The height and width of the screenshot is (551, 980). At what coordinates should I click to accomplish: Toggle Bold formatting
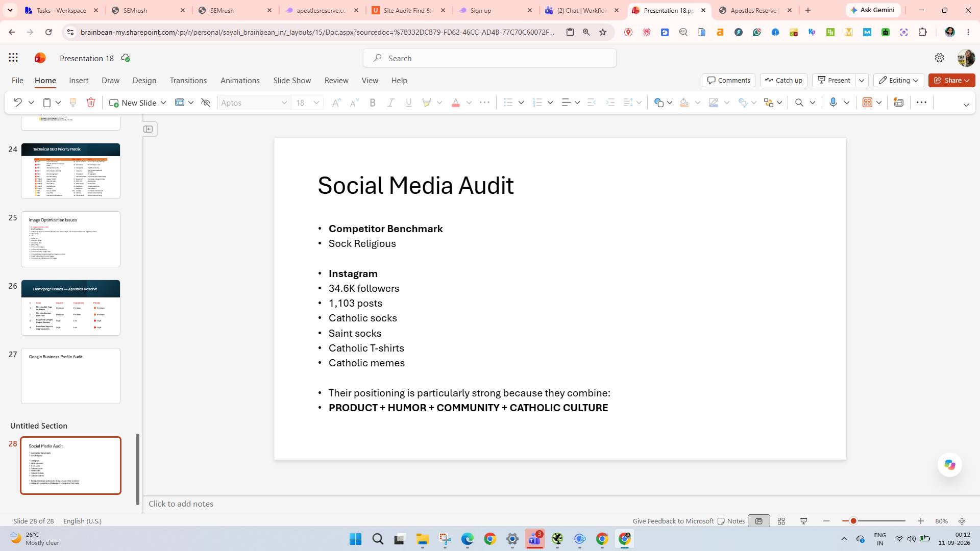[x=373, y=103]
